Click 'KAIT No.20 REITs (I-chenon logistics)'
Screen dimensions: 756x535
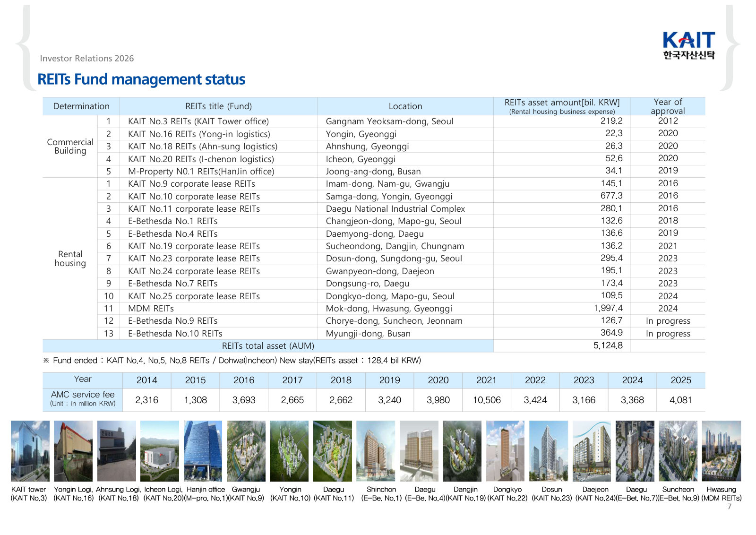[x=201, y=159]
